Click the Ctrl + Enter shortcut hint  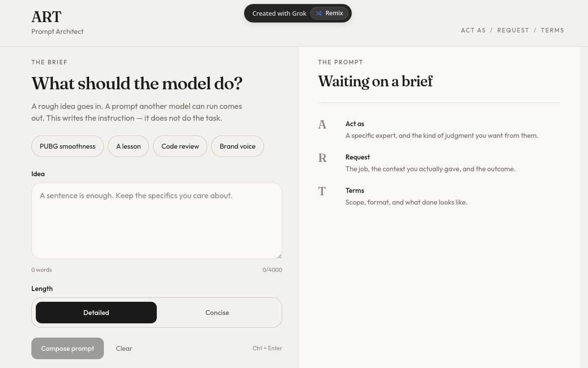coord(267,348)
